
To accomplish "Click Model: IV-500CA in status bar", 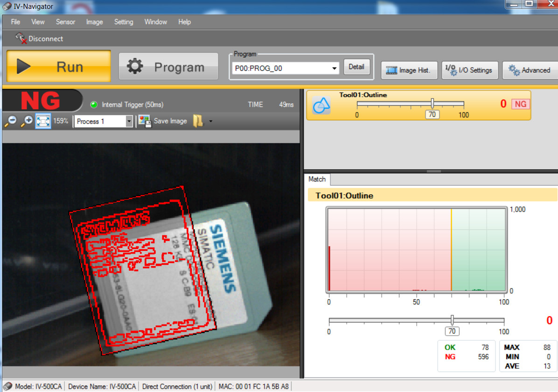I will tap(38, 386).
